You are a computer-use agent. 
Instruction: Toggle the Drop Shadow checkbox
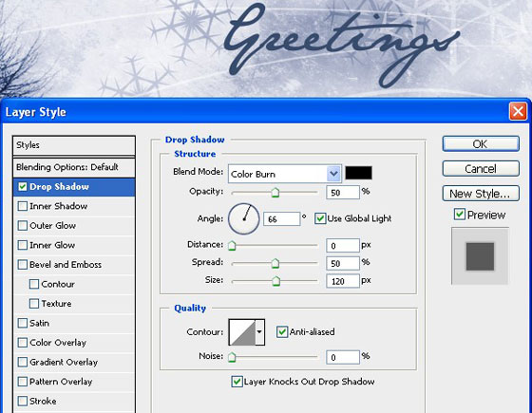(23, 186)
